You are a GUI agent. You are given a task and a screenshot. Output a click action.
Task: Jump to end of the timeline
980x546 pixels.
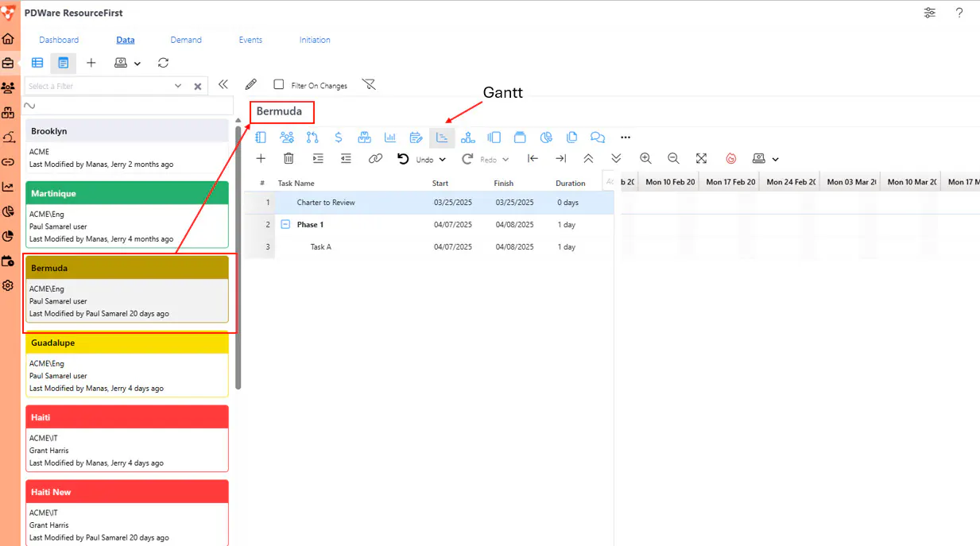tap(560, 159)
